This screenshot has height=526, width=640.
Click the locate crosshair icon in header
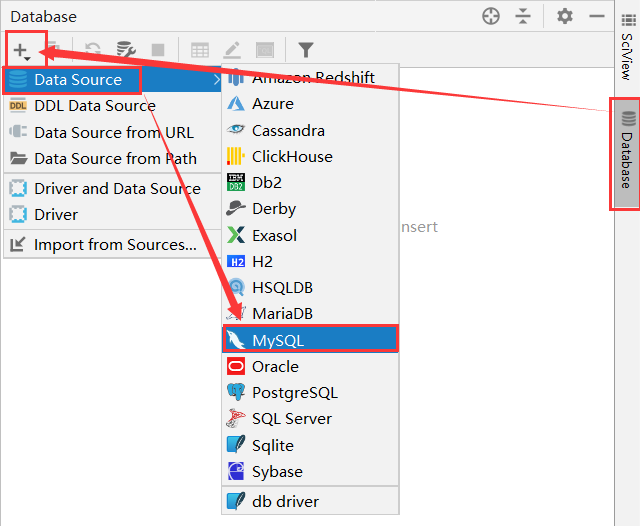(491, 17)
